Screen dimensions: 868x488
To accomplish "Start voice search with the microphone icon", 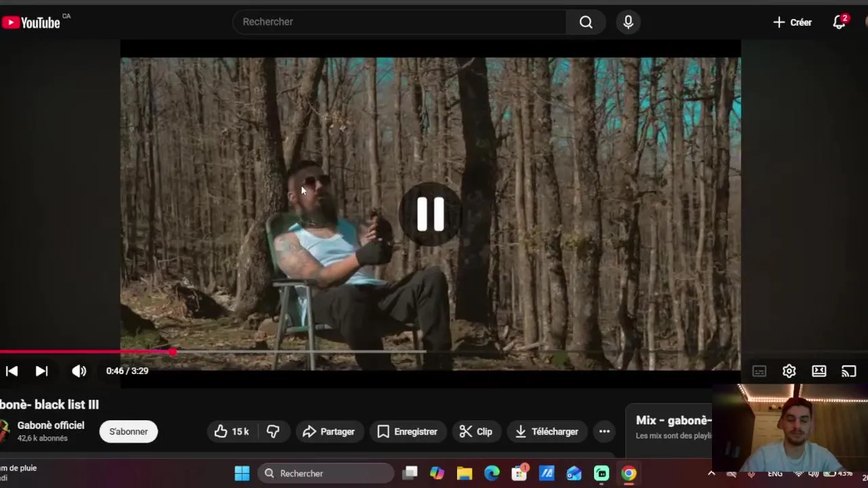I will pyautogui.click(x=629, y=22).
